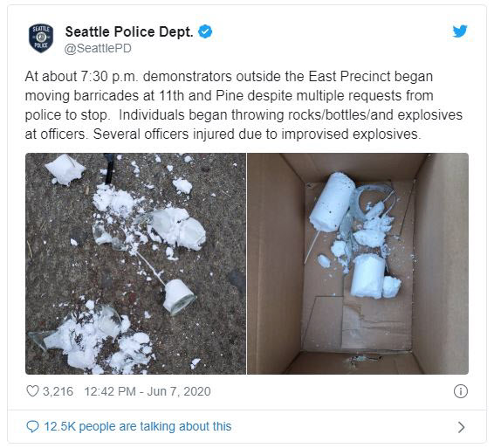Click the "11th and Pine" tweet line
Viewport: 494px width, 448px height.
point(230,95)
